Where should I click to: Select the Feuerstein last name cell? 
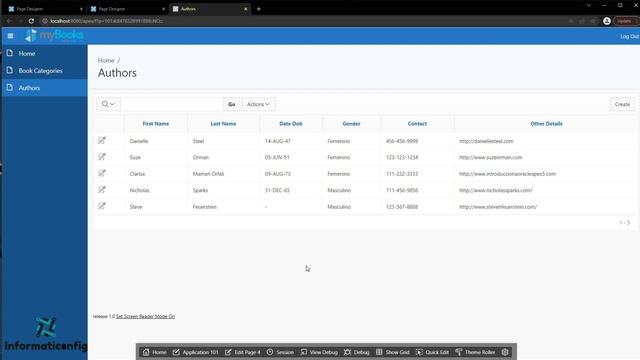click(x=204, y=207)
